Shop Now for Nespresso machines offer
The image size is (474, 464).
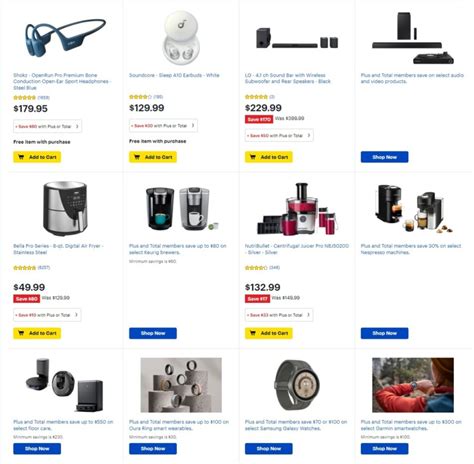pos(384,333)
